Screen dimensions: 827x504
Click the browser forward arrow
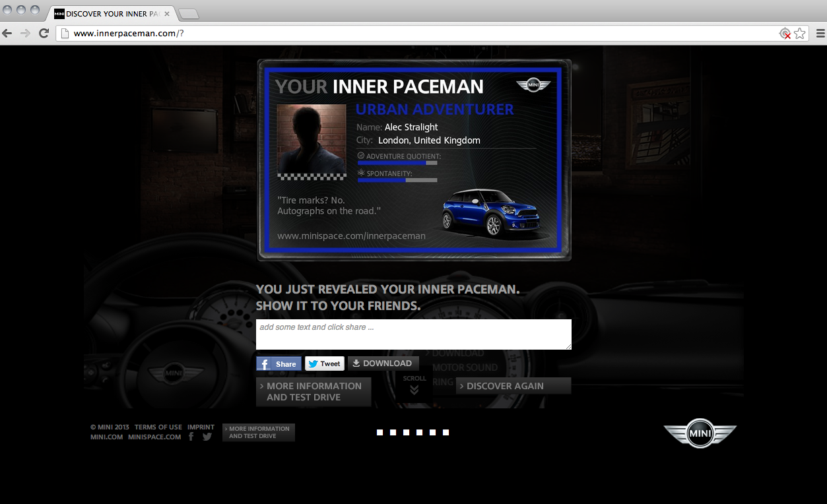click(25, 33)
